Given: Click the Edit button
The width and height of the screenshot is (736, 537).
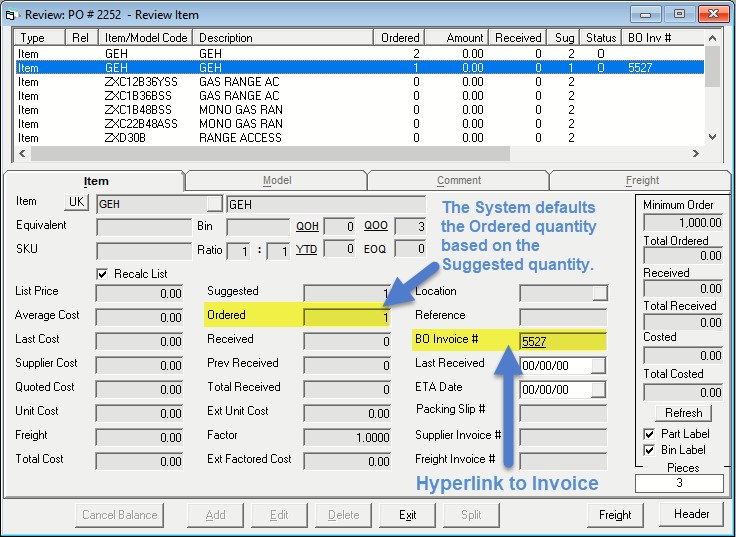Looking at the screenshot, I should tap(279, 515).
